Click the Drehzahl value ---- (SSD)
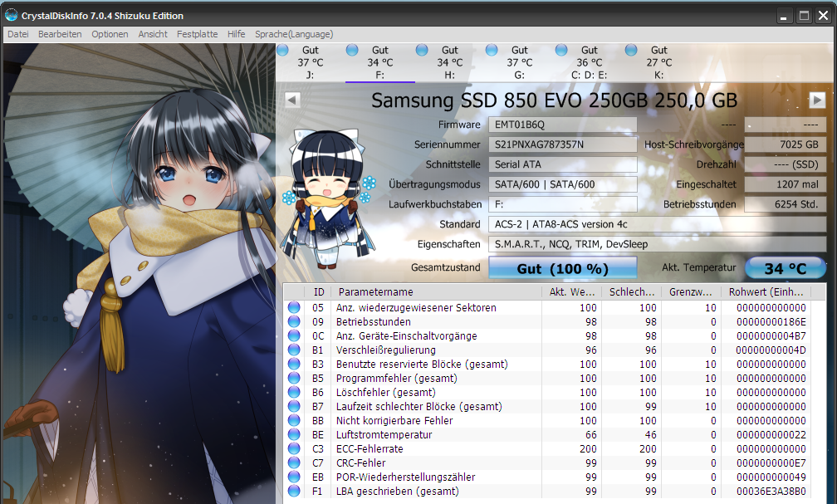 coord(786,164)
